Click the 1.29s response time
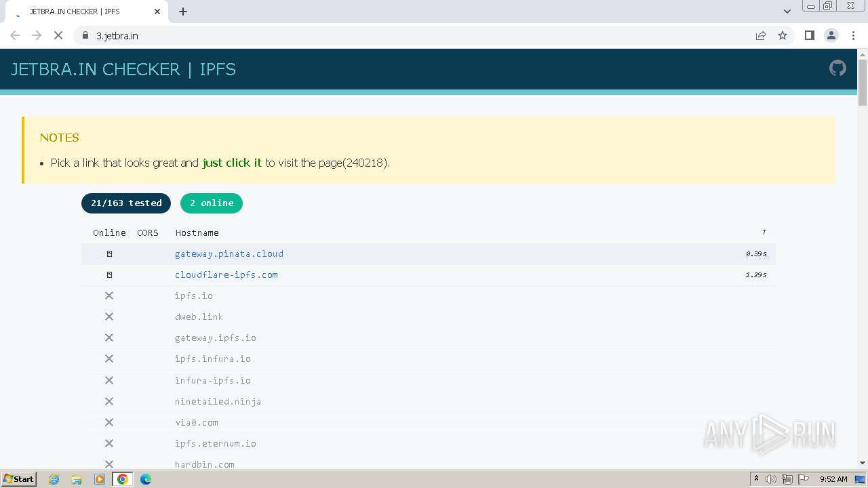This screenshot has width=868, height=488. [756, 274]
